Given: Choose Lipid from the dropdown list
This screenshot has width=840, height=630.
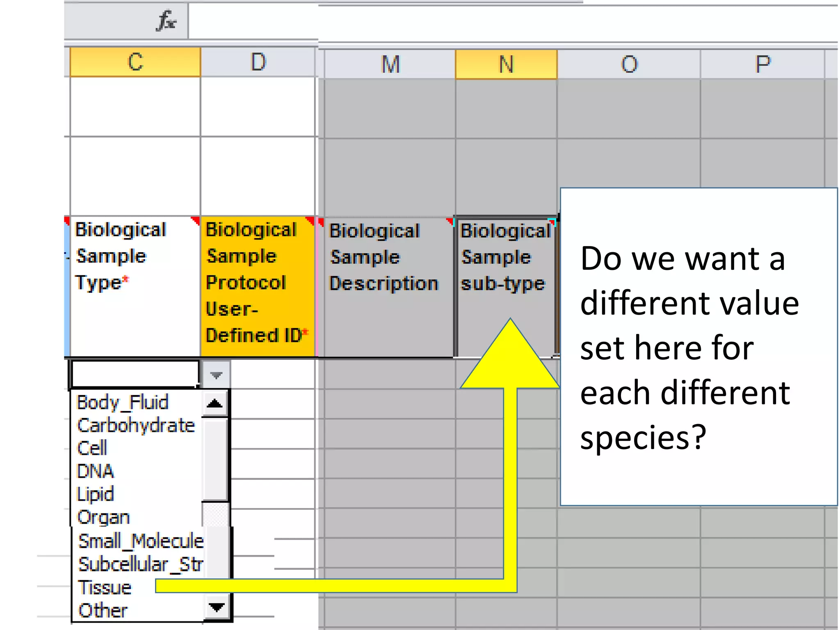Looking at the screenshot, I should click(137, 494).
